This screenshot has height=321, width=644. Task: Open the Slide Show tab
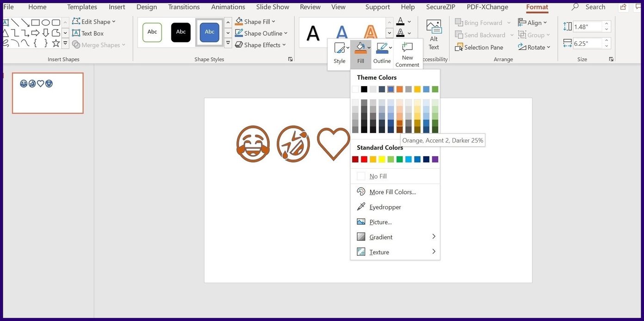coord(272,7)
